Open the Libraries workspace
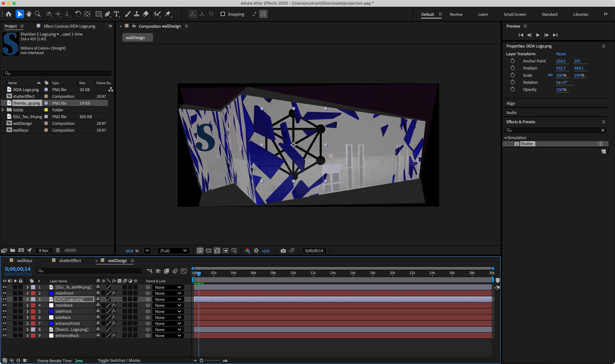The height and width of the screenshot is (364, 615). (x=580, y=14)
